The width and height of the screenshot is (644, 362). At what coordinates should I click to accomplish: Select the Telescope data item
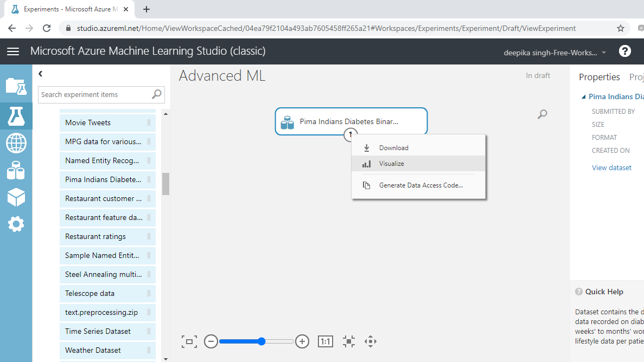tap(107, 294)
